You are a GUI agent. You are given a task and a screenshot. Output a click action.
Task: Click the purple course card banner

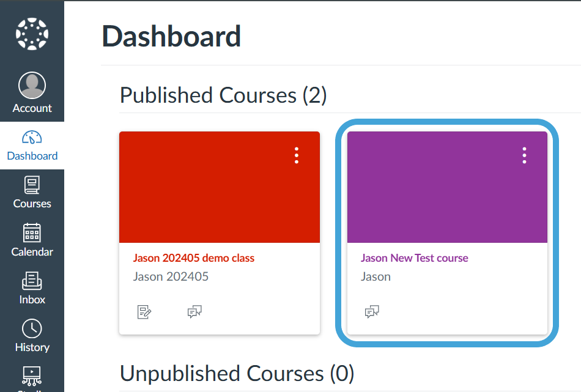(447, 187)
